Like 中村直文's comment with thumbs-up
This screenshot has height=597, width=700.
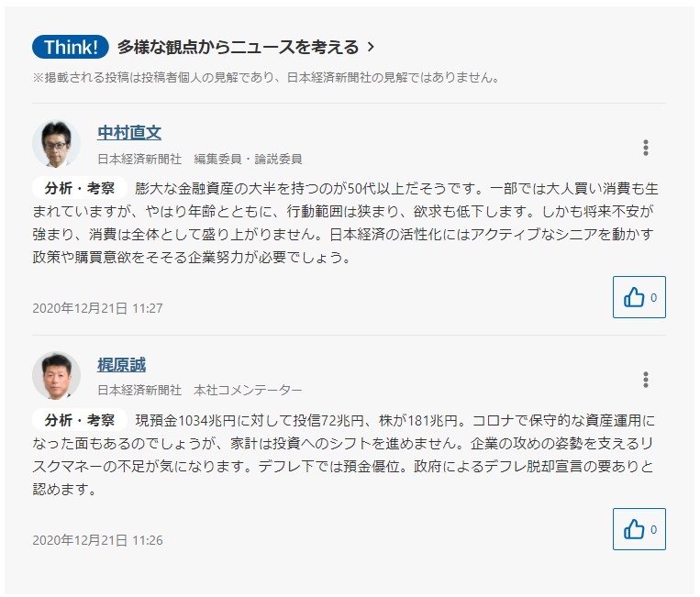coord(639,297)
